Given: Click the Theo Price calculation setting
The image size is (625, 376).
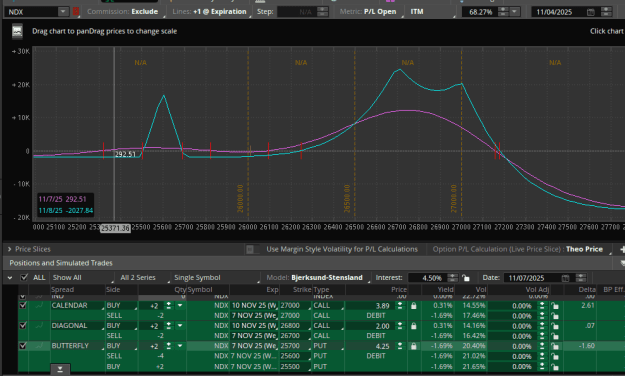Looking at the screenshot, I should click(x=584, y=249).
